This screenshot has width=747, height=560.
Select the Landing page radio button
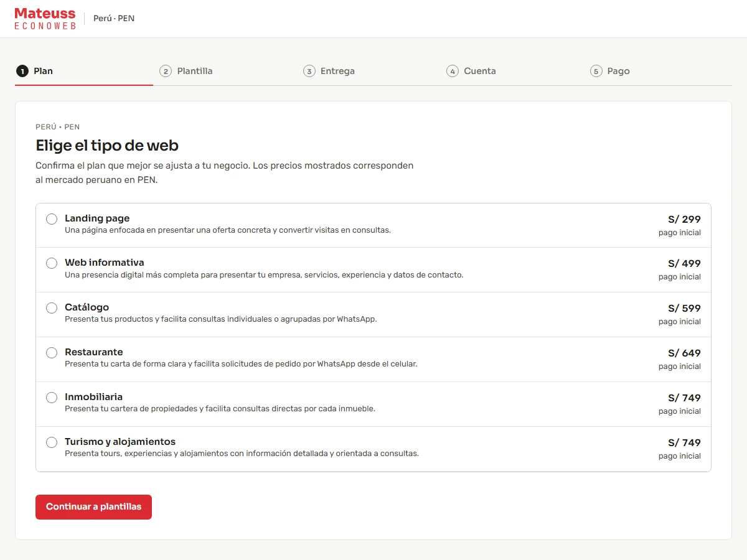[x=52, y=219]
